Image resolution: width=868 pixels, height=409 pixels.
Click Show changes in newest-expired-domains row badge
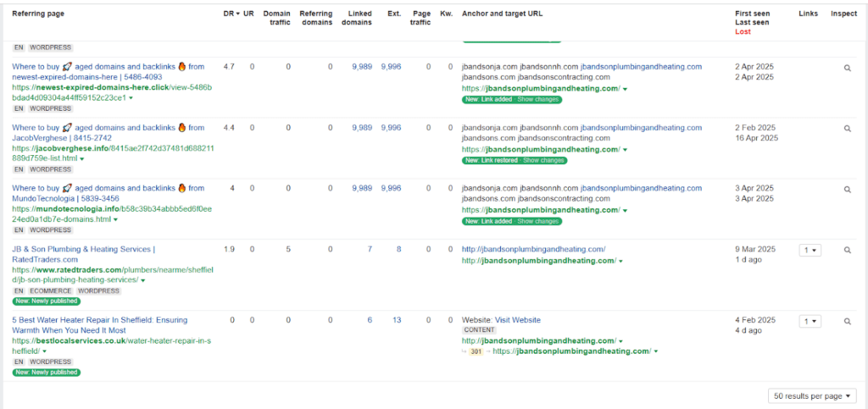pyautogui.click(x=538, y=99)
